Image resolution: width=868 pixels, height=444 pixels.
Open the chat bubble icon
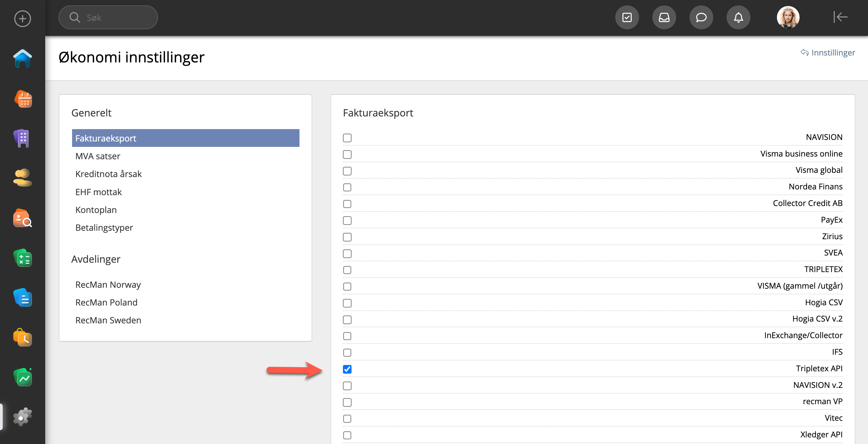click(701, 17)
